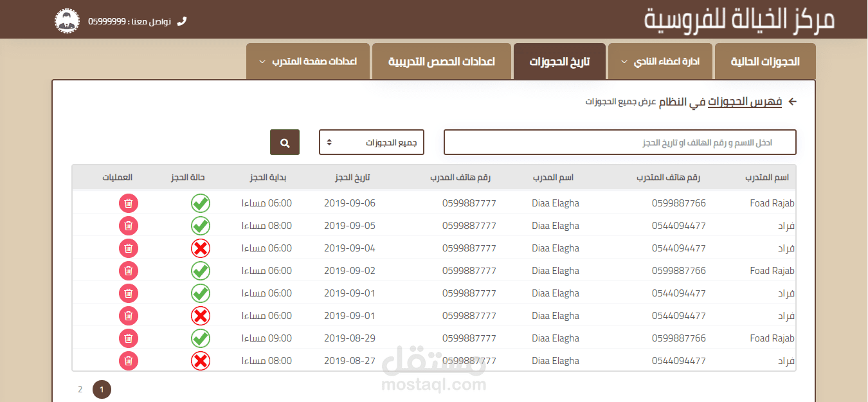Go to pagination page 2
Screen dimensions: 868x402
(80, 389)
